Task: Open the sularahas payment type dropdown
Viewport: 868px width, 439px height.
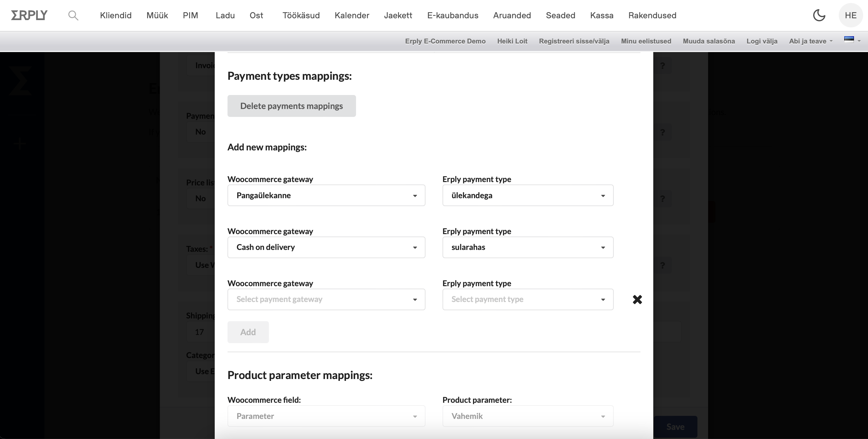Action: pyautogui.click(x=528, y=247)
